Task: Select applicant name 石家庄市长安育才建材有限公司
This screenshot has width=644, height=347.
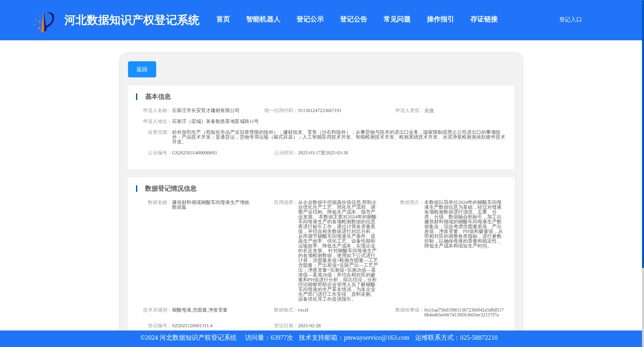Action: (206, 110)
